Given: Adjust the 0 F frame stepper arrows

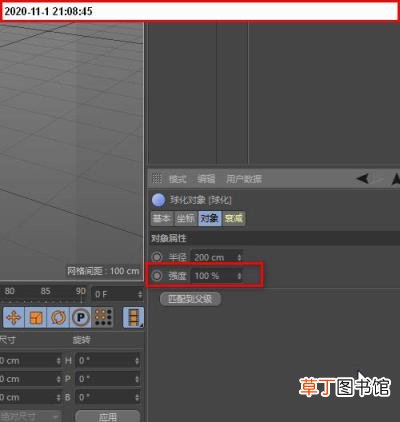Looking at the screenshot, I should point(140,294).
